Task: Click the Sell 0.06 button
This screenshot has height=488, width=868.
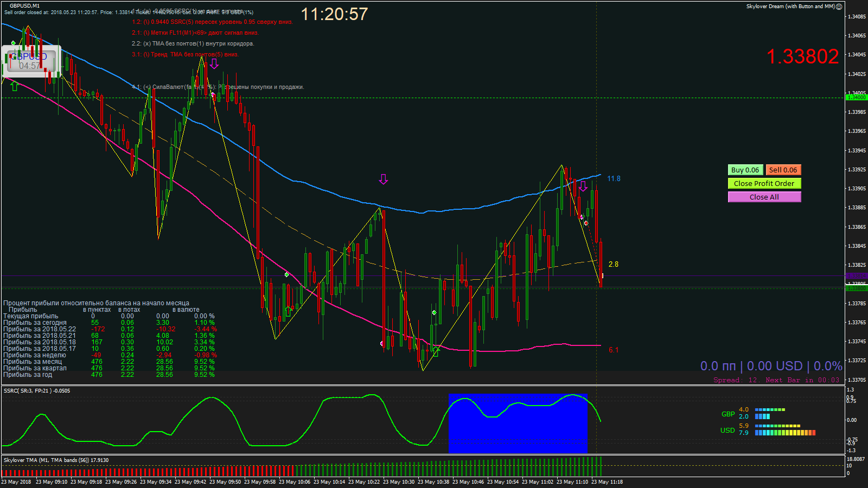Action: [783, 170]
